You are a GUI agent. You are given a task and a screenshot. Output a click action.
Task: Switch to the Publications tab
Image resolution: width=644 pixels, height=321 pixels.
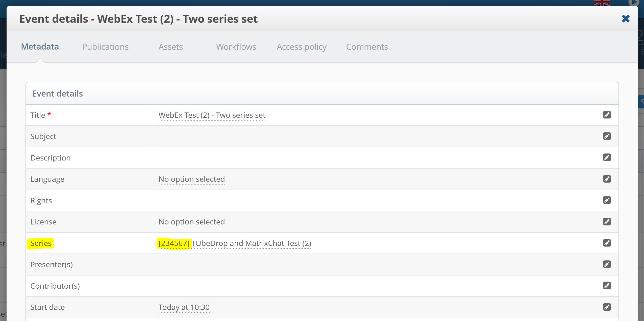105,47
